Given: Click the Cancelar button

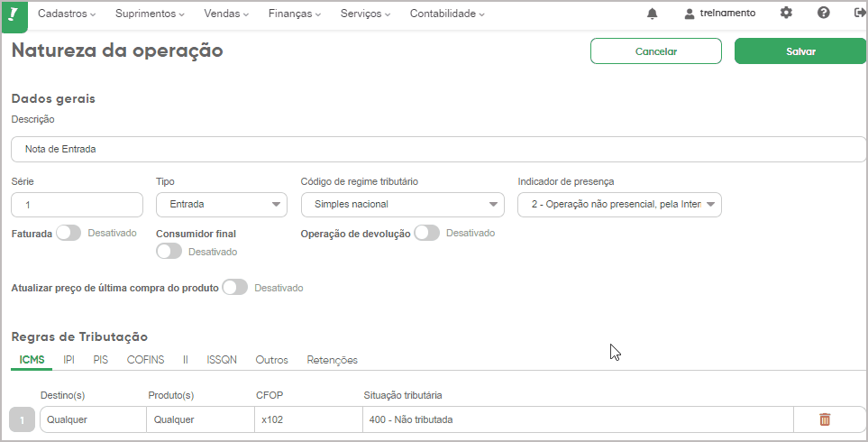Looking at the screenshot, I should pos(656,51).
